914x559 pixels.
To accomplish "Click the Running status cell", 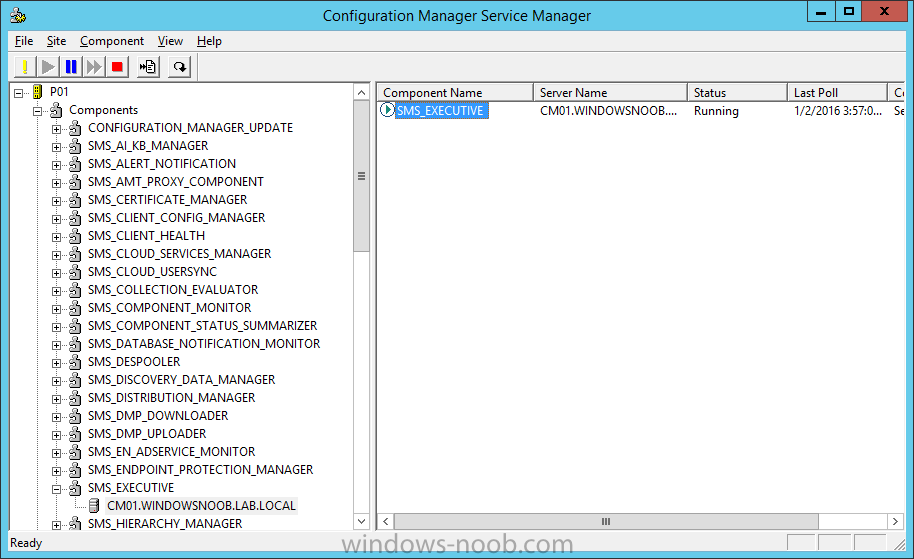I will pyautogui.click(x=716, y=111).
